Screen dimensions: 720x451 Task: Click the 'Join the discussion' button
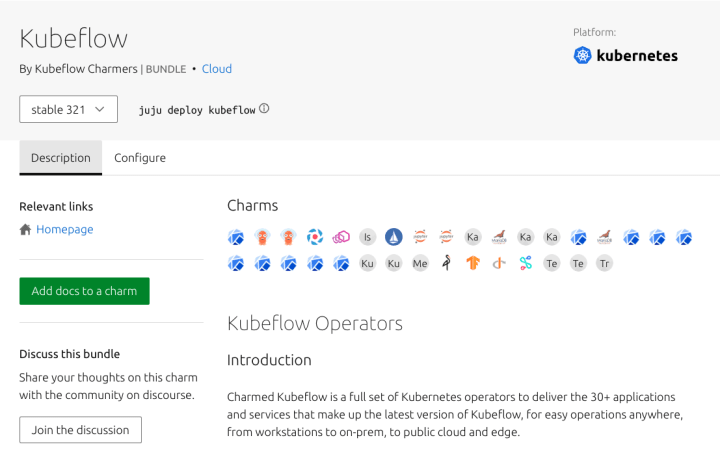(x=80, y=430)
